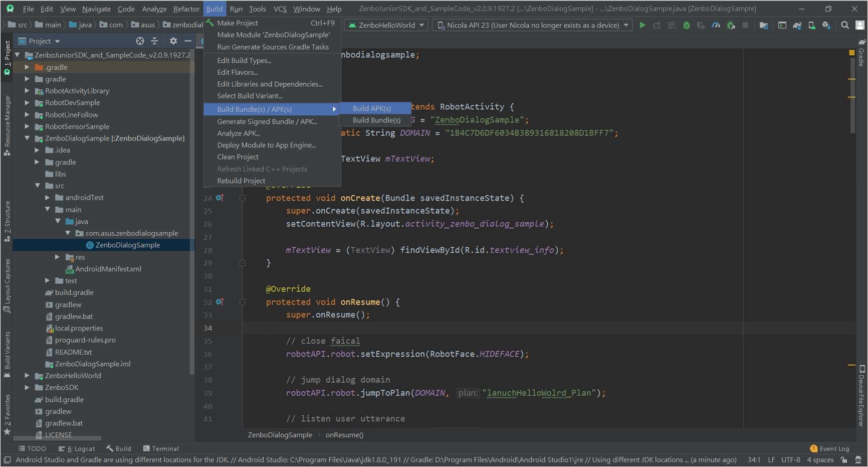Open the ZenboHelloWorld run configuration dropdown
Viewport: 868px width, 467px height.
pyautogui.click(x=386, y=25)
